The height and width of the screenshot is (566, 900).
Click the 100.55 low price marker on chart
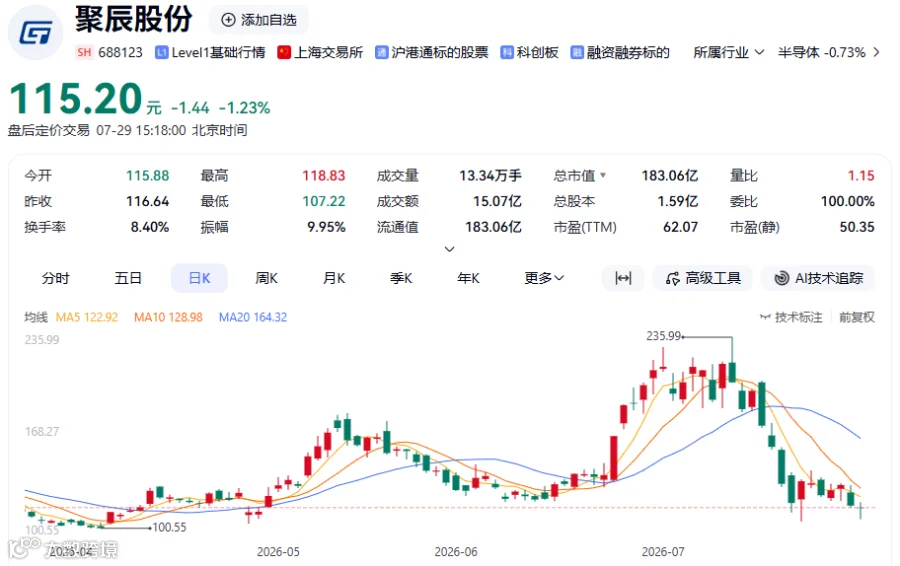tap(169, 527)
